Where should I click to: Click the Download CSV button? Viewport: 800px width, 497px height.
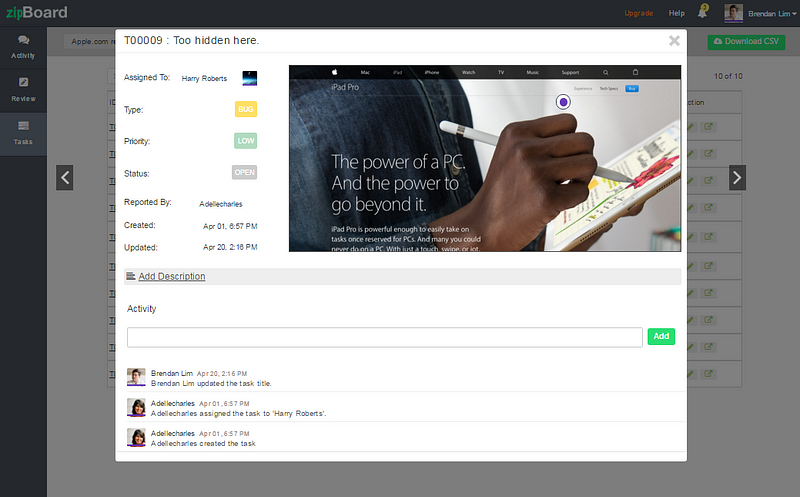pyautogui.click(x=746, y=41)
